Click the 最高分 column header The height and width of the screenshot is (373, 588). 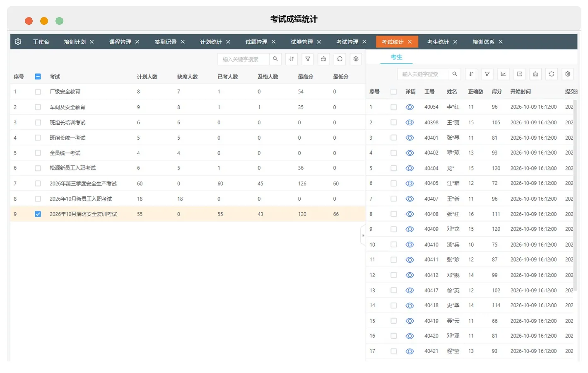[305, 77]
